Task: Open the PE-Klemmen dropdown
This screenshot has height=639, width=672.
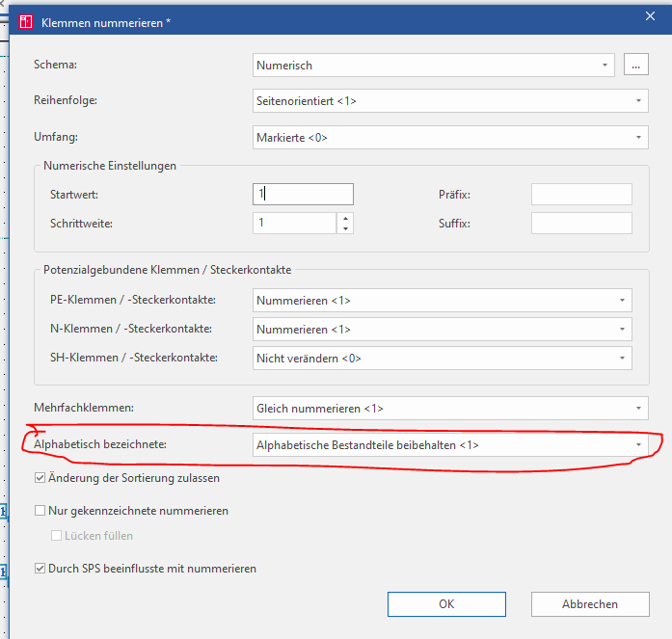Action: [x=443, y=301]
